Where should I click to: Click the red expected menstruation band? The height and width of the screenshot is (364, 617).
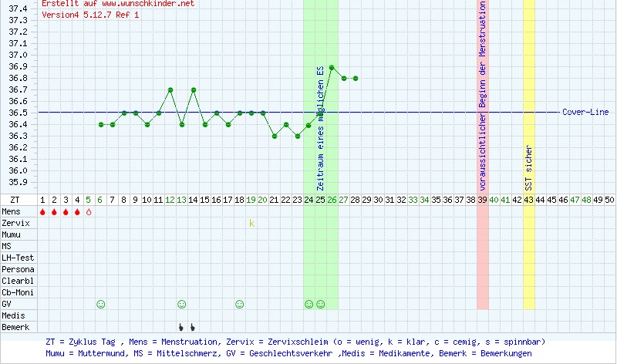point(483,254)
